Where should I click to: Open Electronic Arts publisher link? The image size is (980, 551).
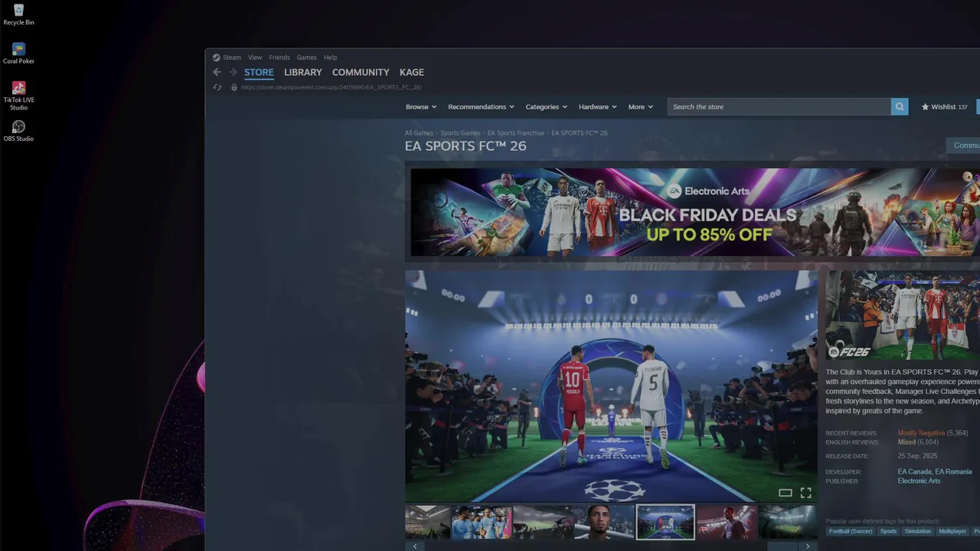919,481
